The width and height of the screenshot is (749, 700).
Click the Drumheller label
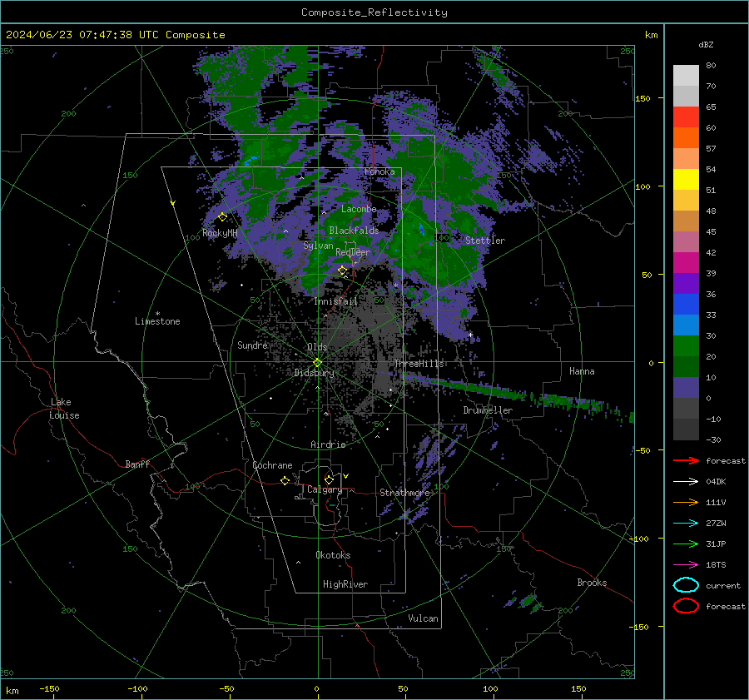pyautogui.click(x=488, y=410)
